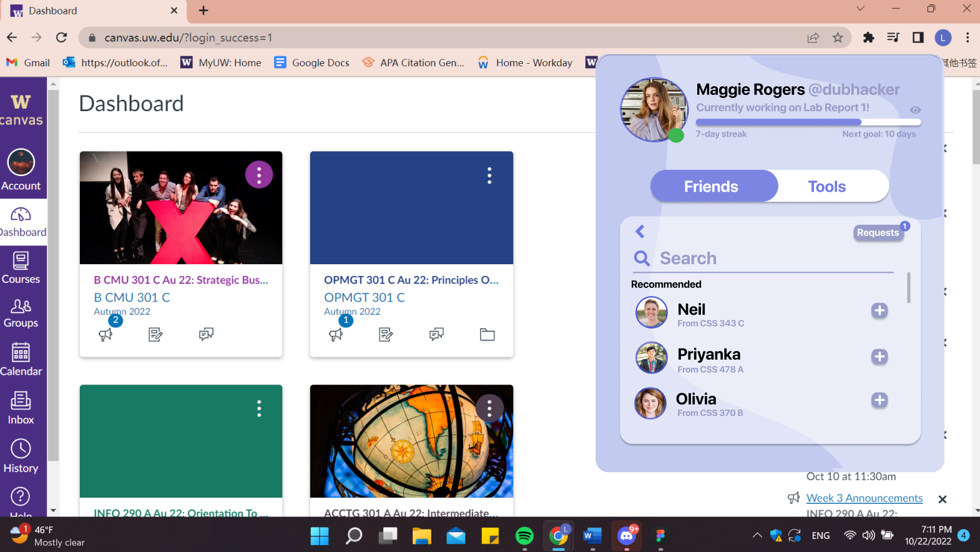Add Neil as a friend
This screenshot has height=552, width=980.
click(880, 310)
